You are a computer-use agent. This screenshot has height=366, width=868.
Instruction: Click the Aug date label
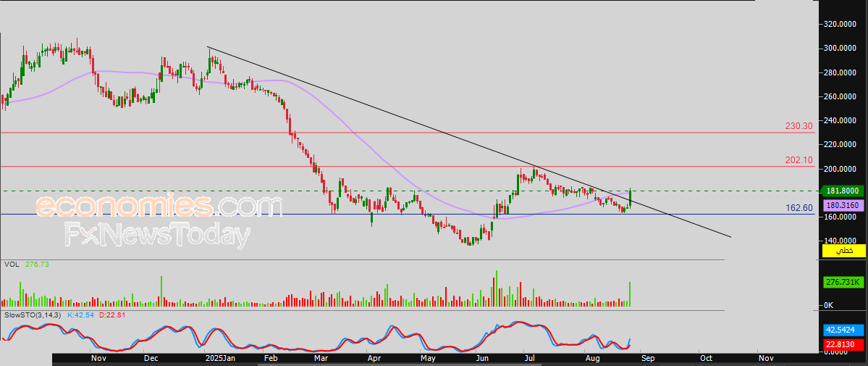(x=593, y=359)
